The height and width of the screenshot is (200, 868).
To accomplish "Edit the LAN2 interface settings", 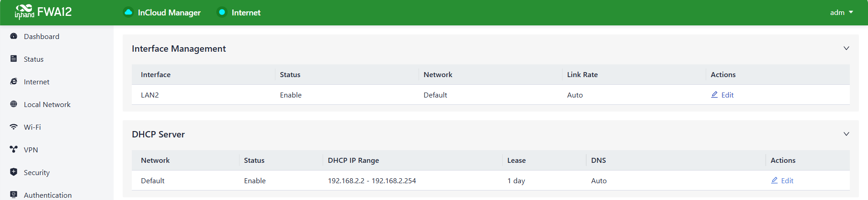I will (723, 95).
